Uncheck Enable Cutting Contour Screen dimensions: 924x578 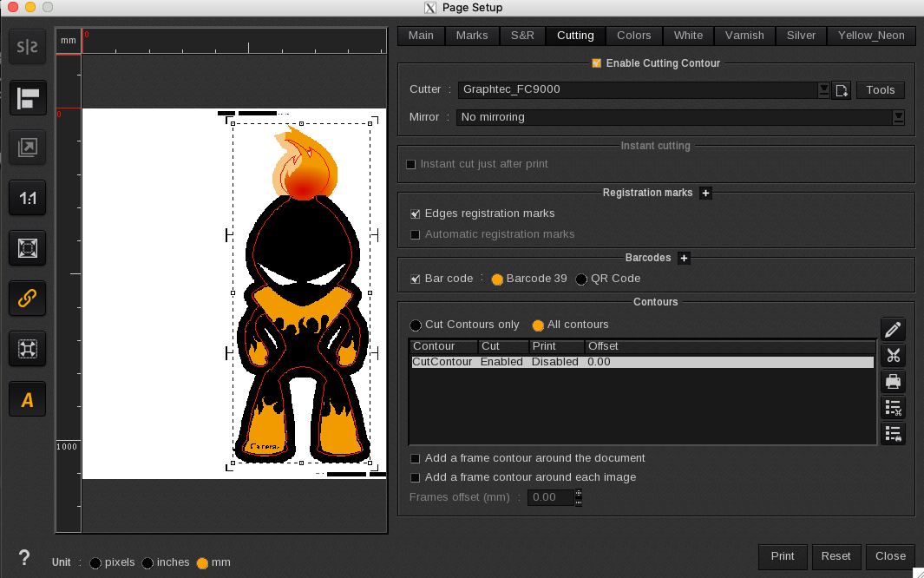597,62
